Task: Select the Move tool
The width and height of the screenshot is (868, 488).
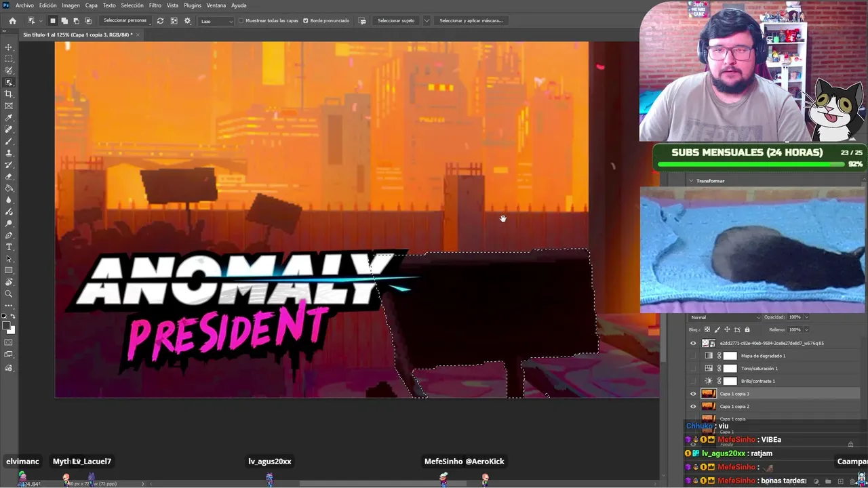Action: tap(9, 47)
